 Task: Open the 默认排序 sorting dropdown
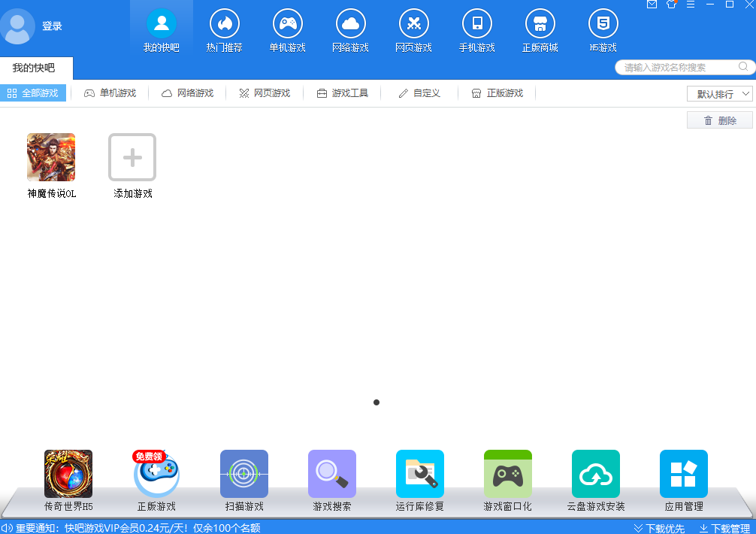718,93
